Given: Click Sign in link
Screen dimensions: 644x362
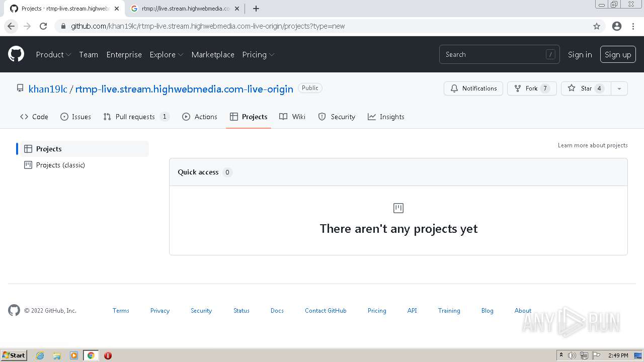Looking at the screenshot, I should (x=580, y=54).
